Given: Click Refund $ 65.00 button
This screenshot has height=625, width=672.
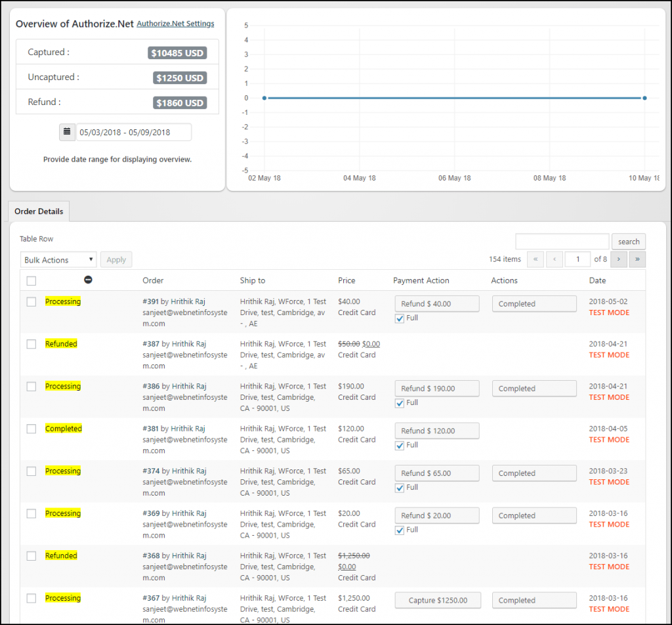Looking at the screenshot, I should pos(437,473).
